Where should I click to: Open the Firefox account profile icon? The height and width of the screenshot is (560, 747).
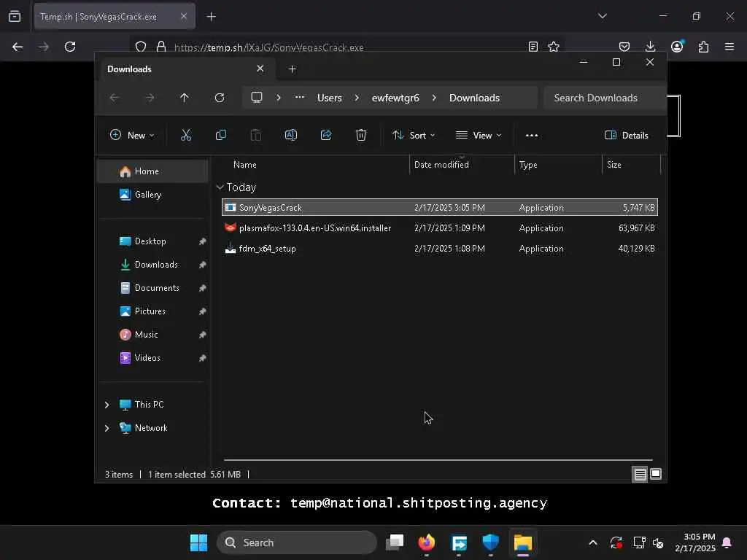677,46
